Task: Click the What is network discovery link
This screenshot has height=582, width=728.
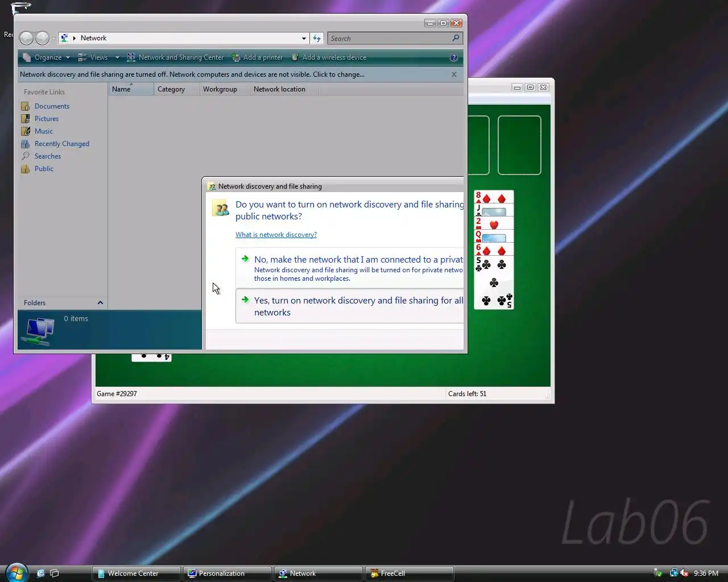Action: pyautogui.click(x=276, y=235)
